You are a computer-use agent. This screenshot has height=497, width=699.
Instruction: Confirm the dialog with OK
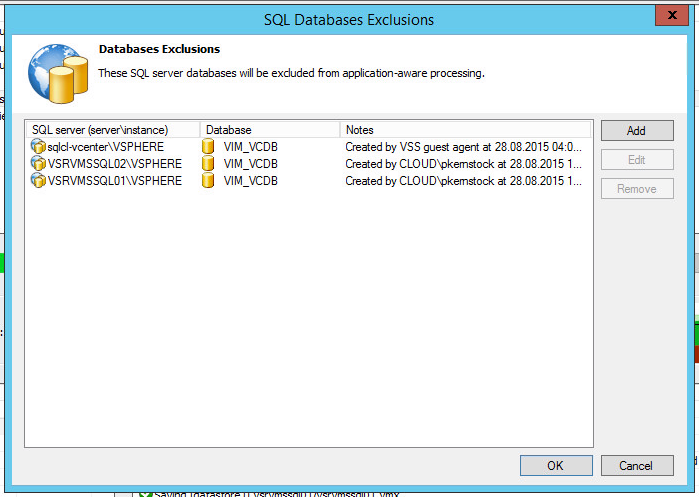pos(556,465)
